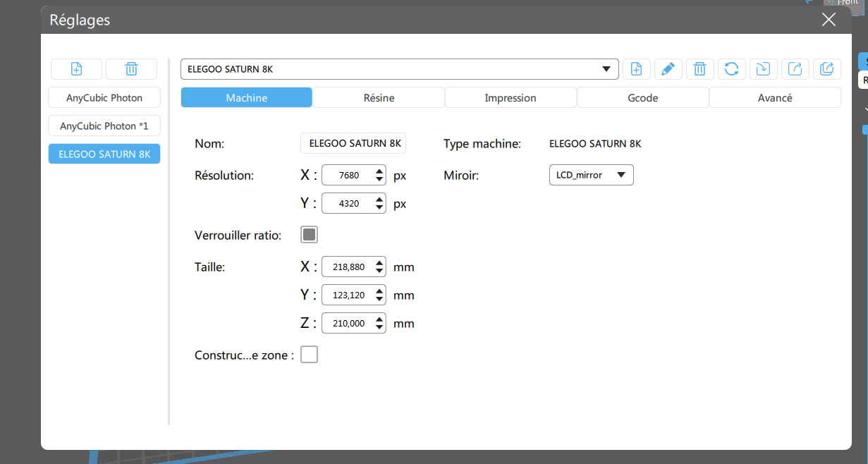Click the Résolution Y value 4320 field
Viewport: 868px width, 464px height.
pyautogui.click(x=348, y=204)
